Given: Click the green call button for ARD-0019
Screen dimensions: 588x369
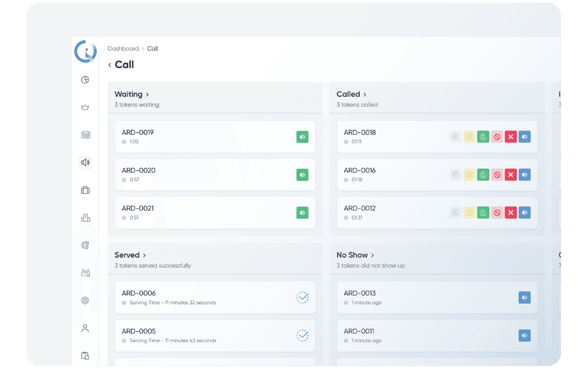Looking at the screenshot, I should pyautogui.click(x=302, y=137).
